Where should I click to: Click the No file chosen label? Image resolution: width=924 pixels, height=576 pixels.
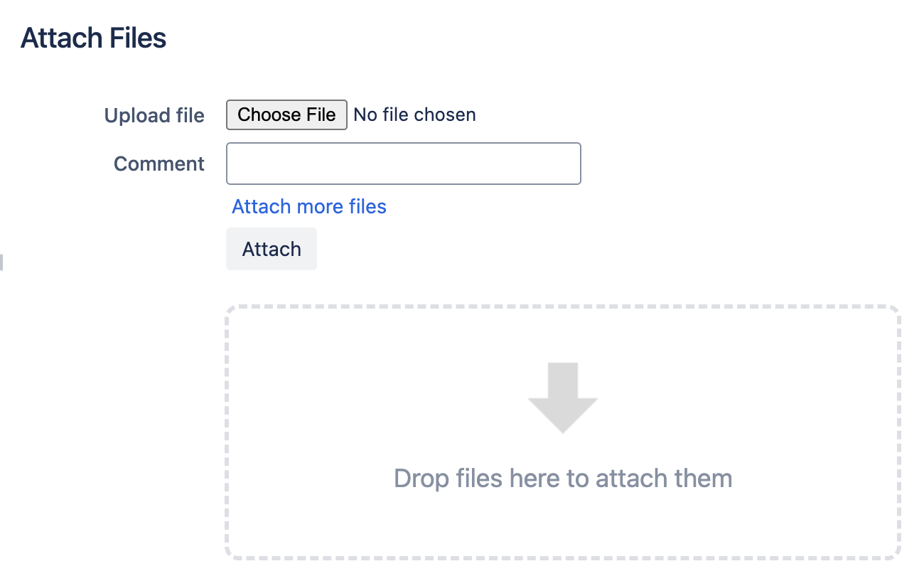(414, 114)
